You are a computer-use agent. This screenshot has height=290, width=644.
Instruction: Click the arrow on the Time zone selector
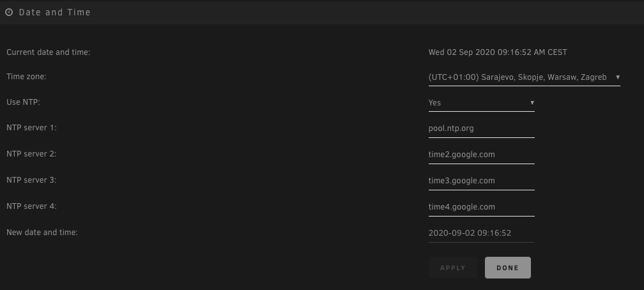pyautogui.click(x=617, y=77)
